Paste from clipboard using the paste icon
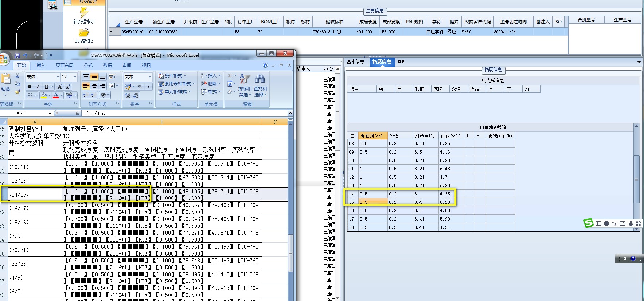644x301 pixels. (x=5, y=78)
